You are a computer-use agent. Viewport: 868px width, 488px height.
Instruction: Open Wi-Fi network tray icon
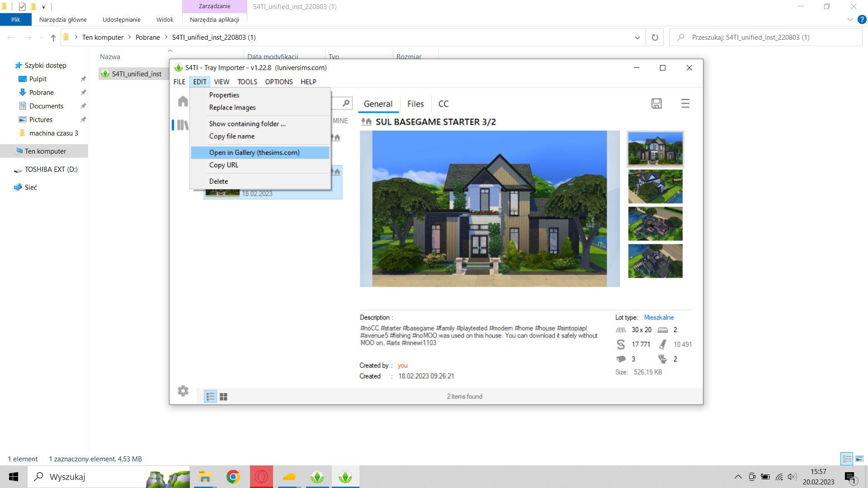(779, 477)
